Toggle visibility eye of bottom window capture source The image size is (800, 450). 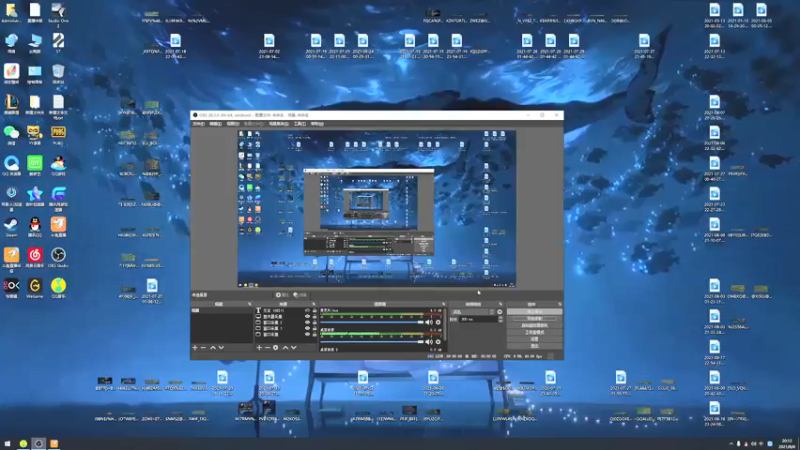[x=307, y=335]
